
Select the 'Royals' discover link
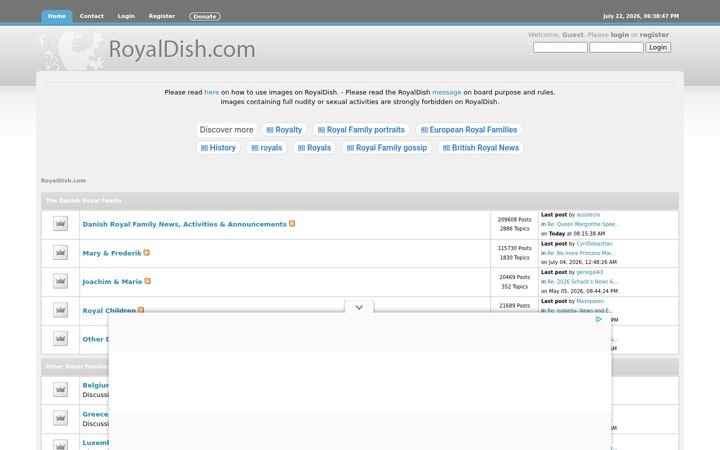315,148
